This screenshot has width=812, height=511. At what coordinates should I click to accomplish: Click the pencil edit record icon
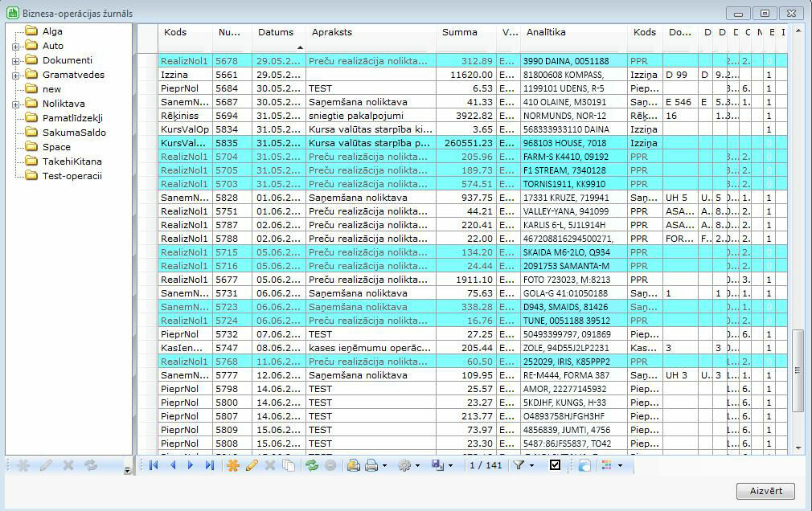coord(252,465)
